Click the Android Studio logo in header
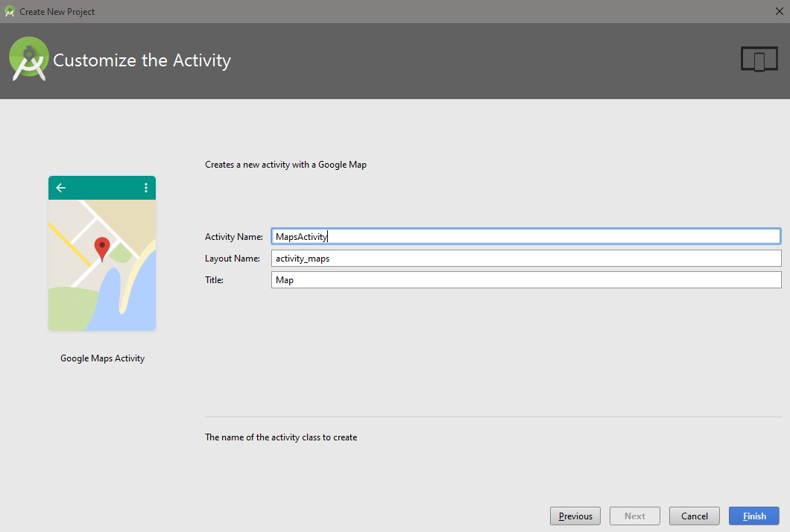The height and width of the screenshot is (532, 790). click(29, 59)
